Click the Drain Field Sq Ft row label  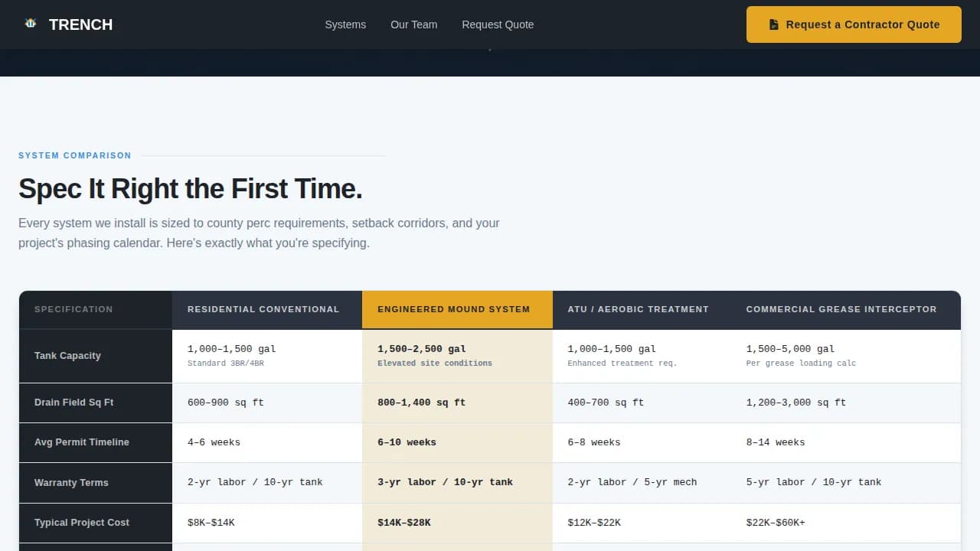pyautogui.click(x=72, y=402)
